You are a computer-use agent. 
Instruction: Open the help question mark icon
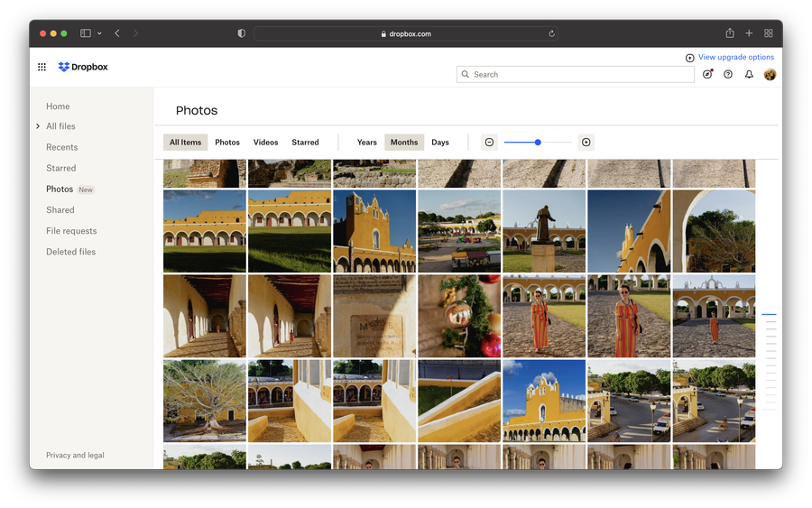[728, 75]
